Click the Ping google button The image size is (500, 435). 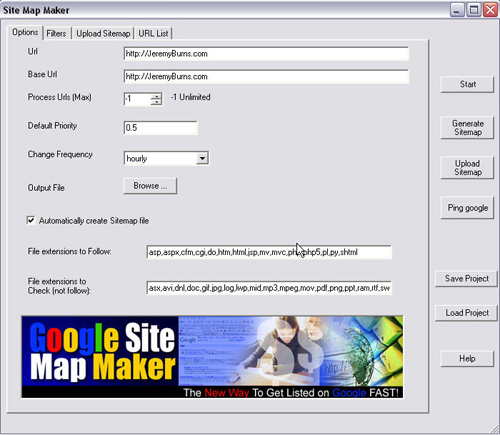coord(467,208)
